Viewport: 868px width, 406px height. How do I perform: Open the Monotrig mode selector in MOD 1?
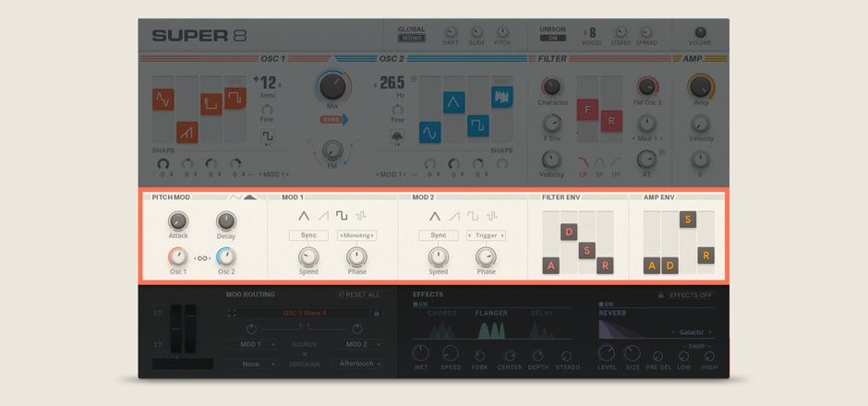click(x=356, y=235)
